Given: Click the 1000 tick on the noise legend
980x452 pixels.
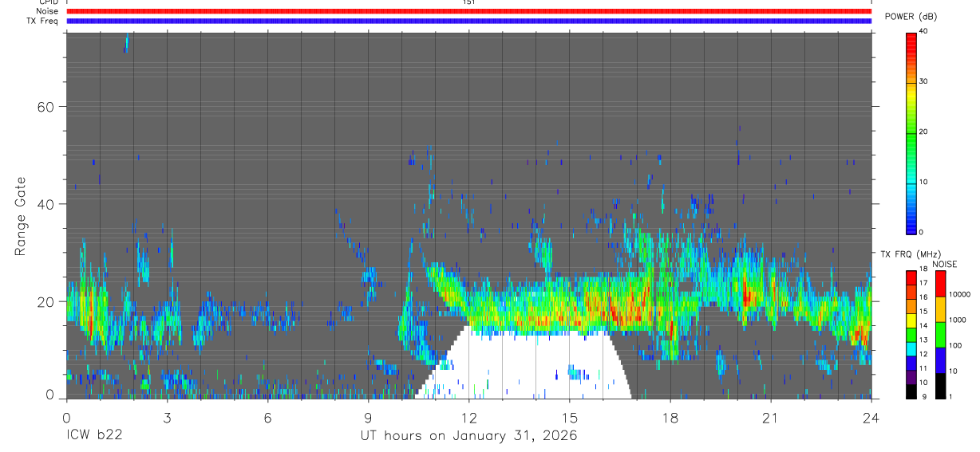Looking at the screenshot, I should tap(956, 320).
